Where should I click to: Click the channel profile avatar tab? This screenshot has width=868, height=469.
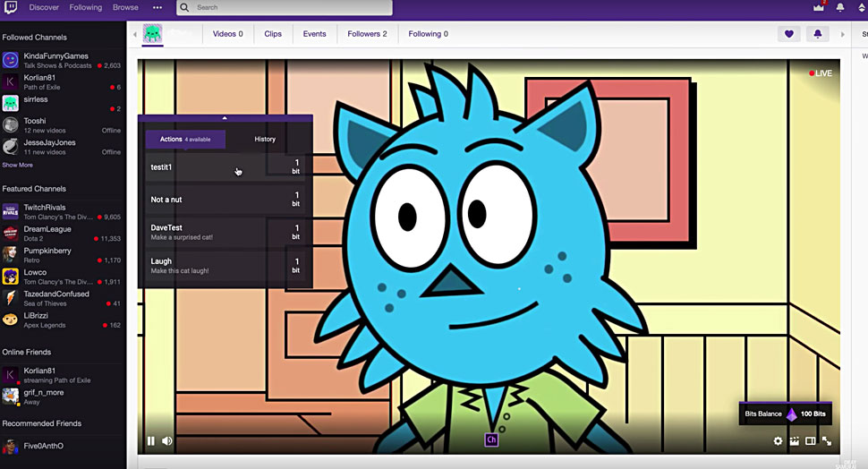point(152,34)
